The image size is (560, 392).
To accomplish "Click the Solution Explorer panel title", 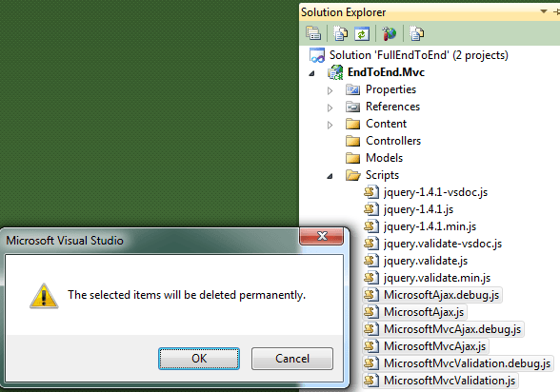I will [343, 12].
